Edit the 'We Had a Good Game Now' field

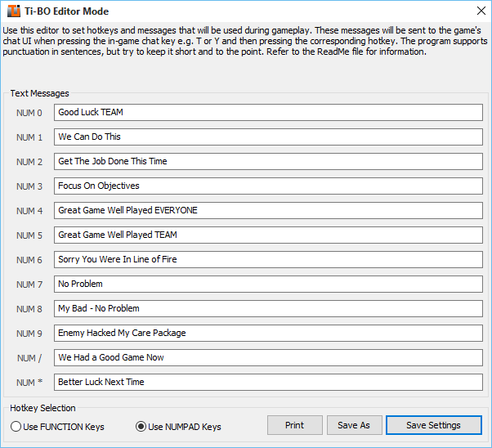click(x=268, y=357)
